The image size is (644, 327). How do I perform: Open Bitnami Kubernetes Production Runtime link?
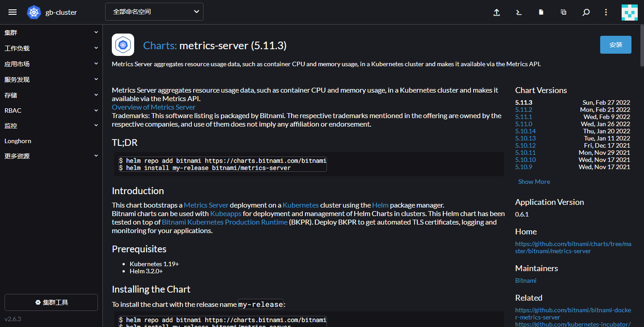click(225, 222)
